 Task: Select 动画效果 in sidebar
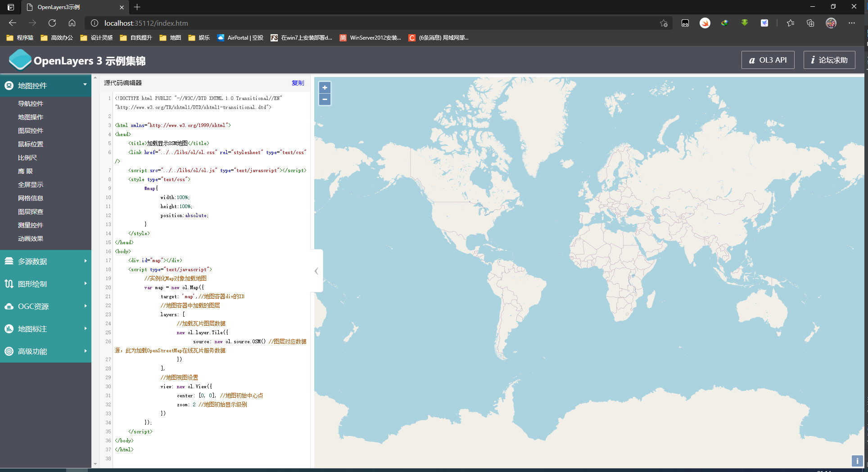tap(31, 239)
